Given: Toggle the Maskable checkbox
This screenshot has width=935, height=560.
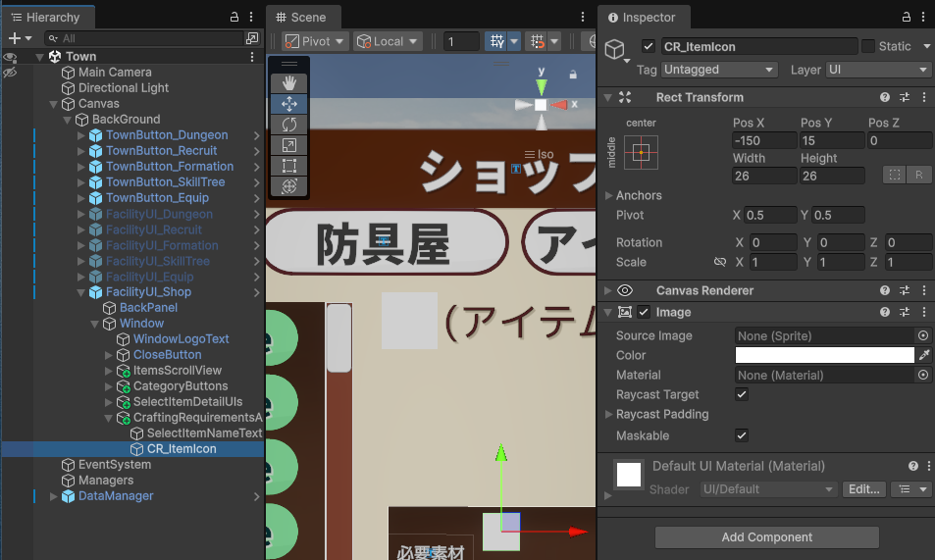Looking at the screenshot, I should point(742,435).
